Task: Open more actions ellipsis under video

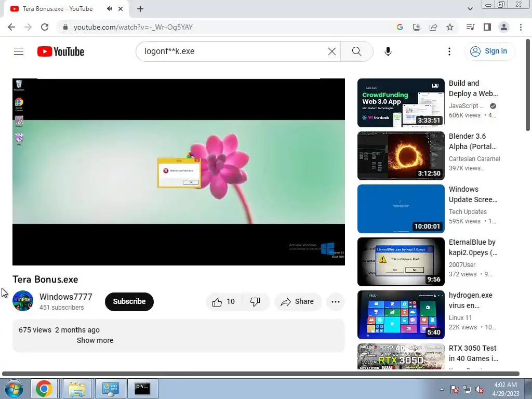Action: coord(335,302)
